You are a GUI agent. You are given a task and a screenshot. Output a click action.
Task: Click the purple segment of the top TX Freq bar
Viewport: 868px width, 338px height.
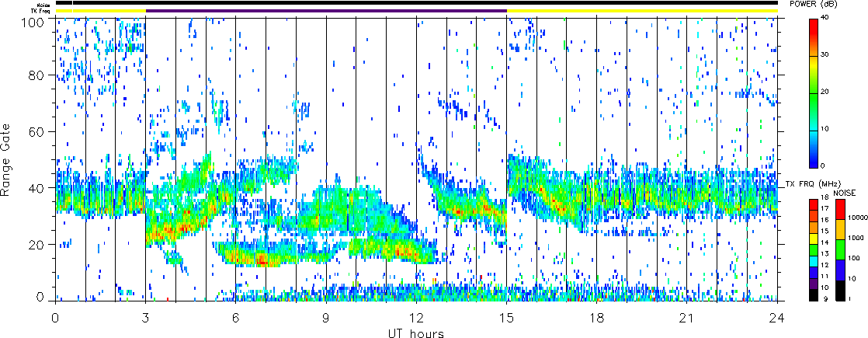coord(326,11)
